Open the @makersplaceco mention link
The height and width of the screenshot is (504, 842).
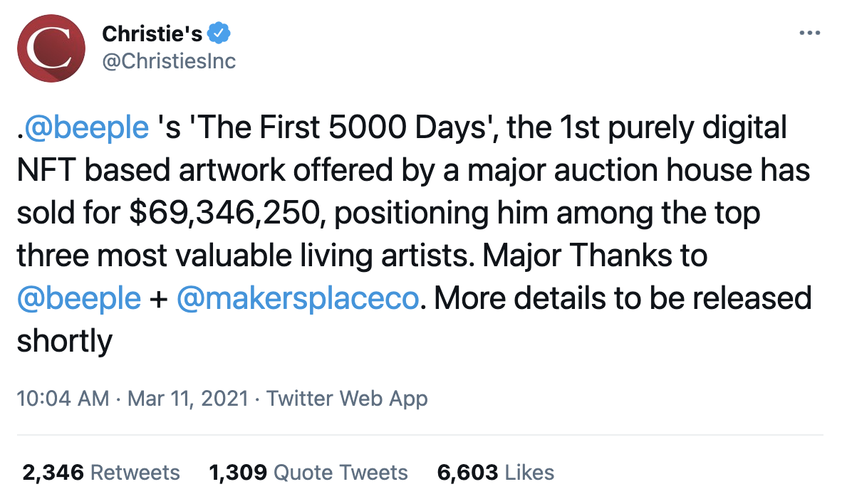pyautogui.click(x=297, y=298)
